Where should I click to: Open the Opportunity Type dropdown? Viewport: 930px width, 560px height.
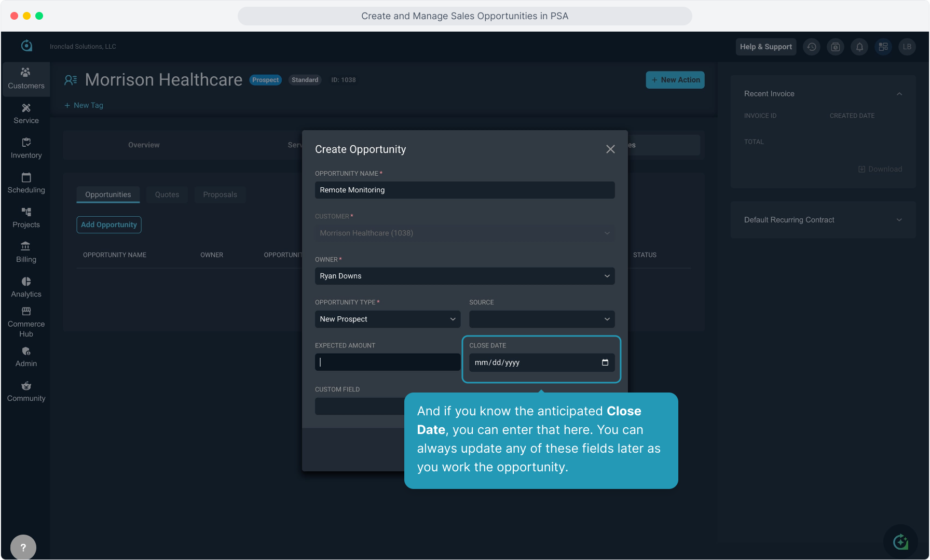tap(388, 319)
